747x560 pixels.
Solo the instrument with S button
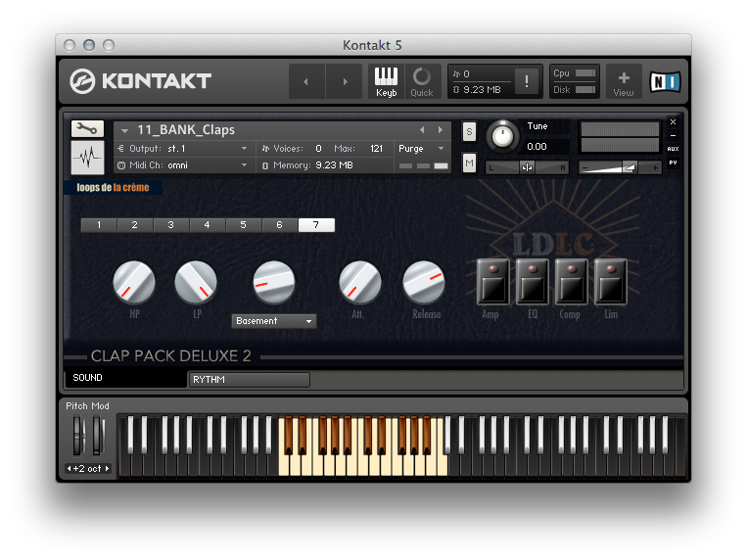click(x=469, y=132)
